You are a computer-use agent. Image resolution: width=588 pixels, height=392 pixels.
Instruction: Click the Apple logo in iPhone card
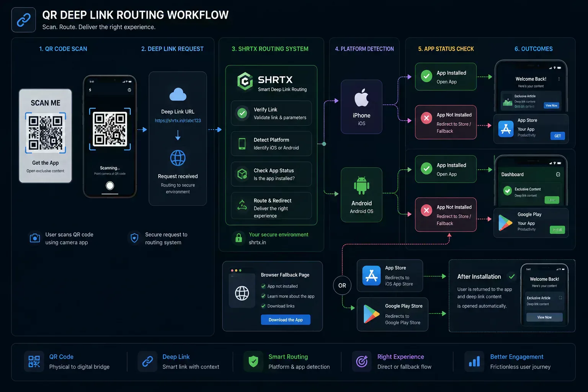pos(361,98)
